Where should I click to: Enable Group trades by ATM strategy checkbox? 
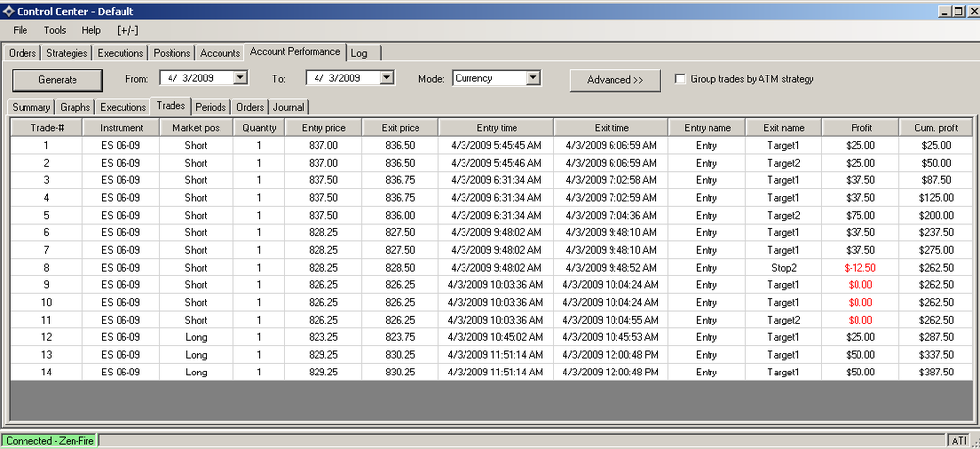click(681, 79)
